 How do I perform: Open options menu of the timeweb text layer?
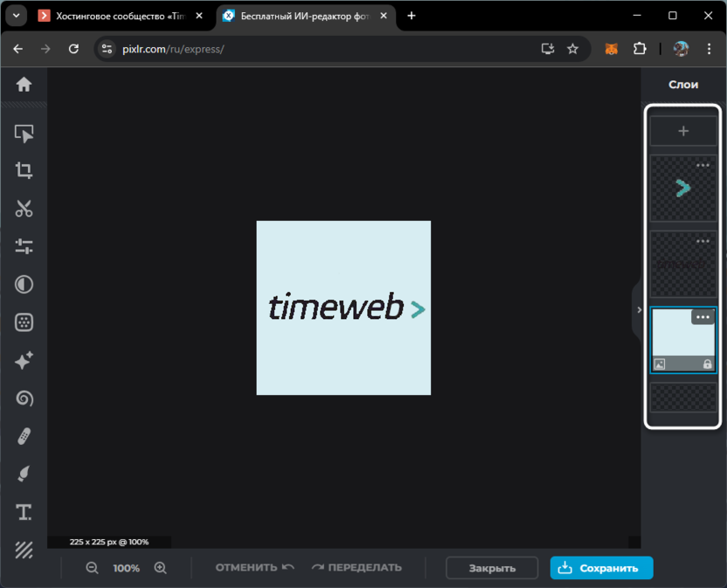(x=703, y=241)
